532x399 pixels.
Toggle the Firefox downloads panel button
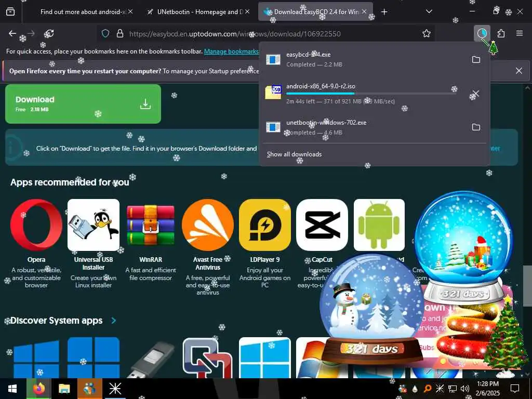point(482,33)
